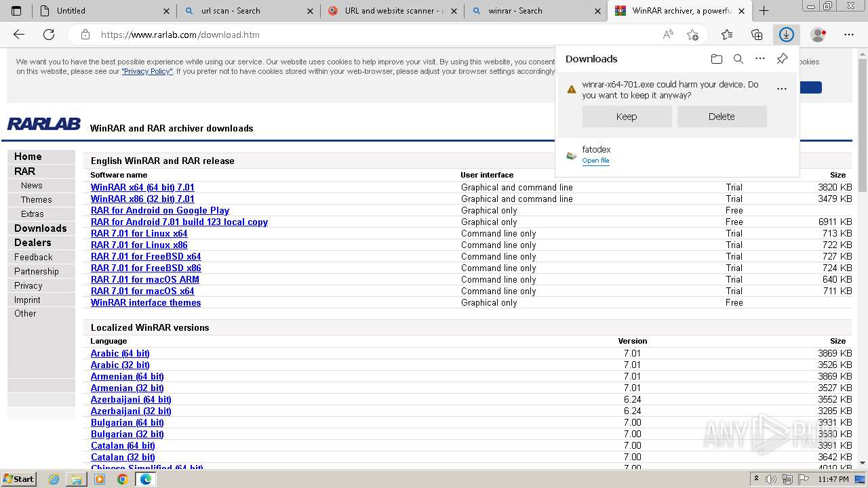The width and height of the screenshot is (868, 488).
Task: Close the url scan - Search tab
Action: pyautogui.click(x=311, y=11)
